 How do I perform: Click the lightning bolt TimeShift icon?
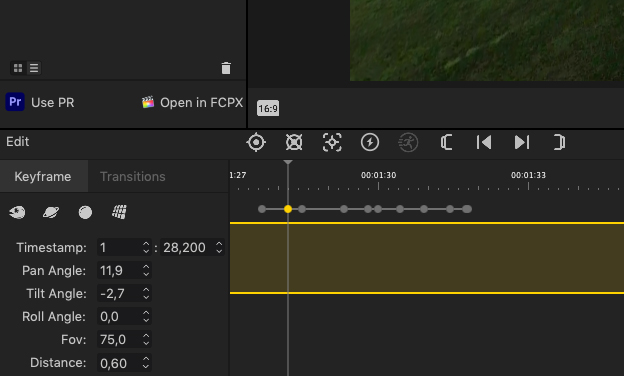pyautogui.click(x=370, y=142)
